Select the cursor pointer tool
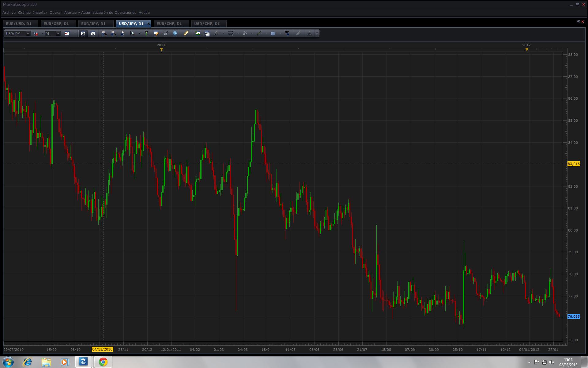588x368 pixels. [123, 33]
